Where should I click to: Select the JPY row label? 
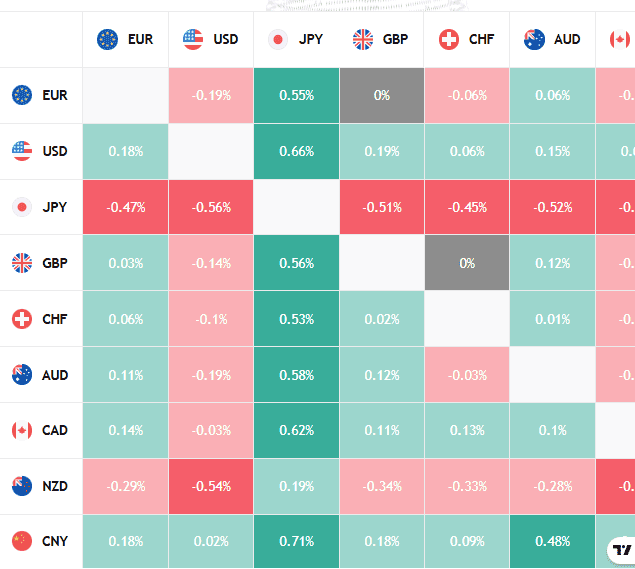[x=55, y=207]
